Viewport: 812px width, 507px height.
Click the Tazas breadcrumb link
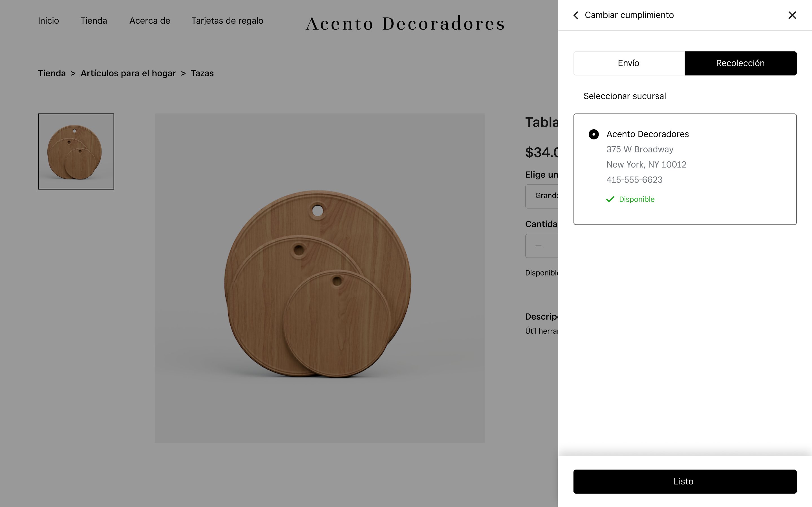pos(202,74)
